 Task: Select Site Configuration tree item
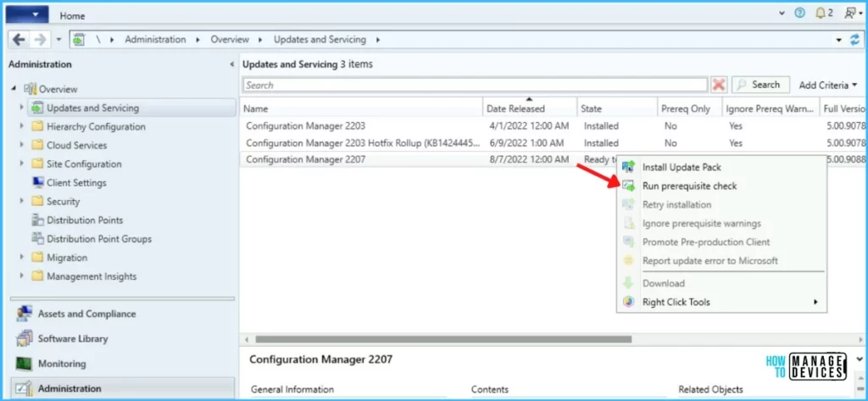coord(84,164)
